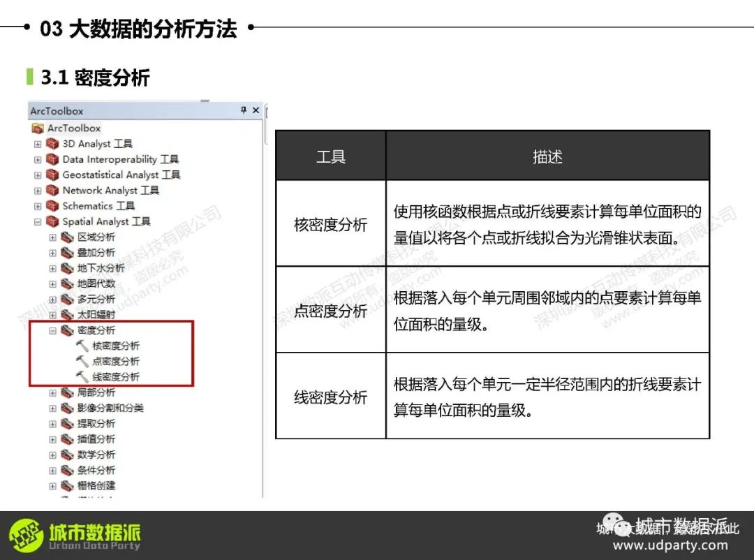Expand the Schematics 工具 node
This screenshot has height=560, width=754.
click(x=38, y=207)
